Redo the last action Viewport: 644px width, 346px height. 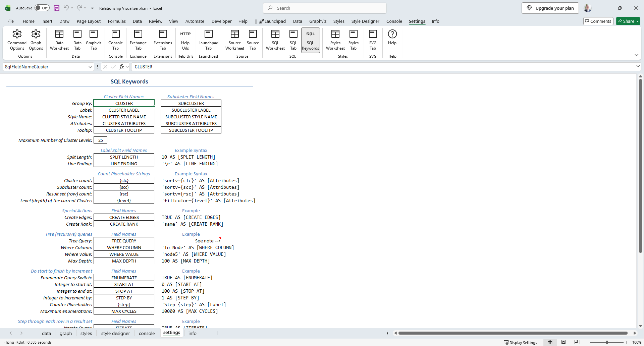coord(79,8)
